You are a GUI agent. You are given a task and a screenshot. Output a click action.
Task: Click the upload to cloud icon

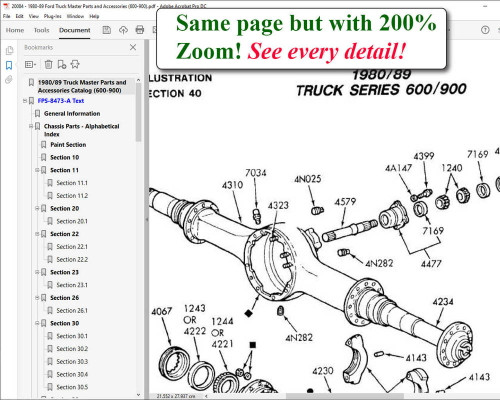point(123,30)
